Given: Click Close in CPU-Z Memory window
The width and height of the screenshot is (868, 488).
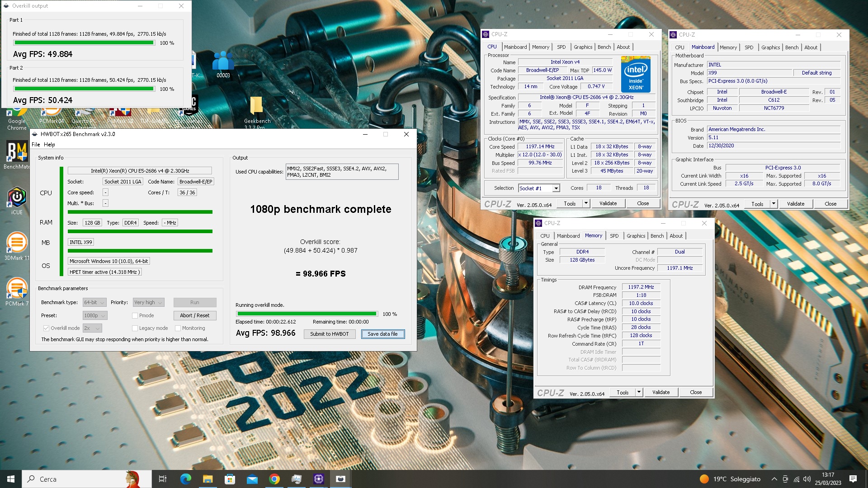Looking at the screenshot, I should (x=695, y=392).
